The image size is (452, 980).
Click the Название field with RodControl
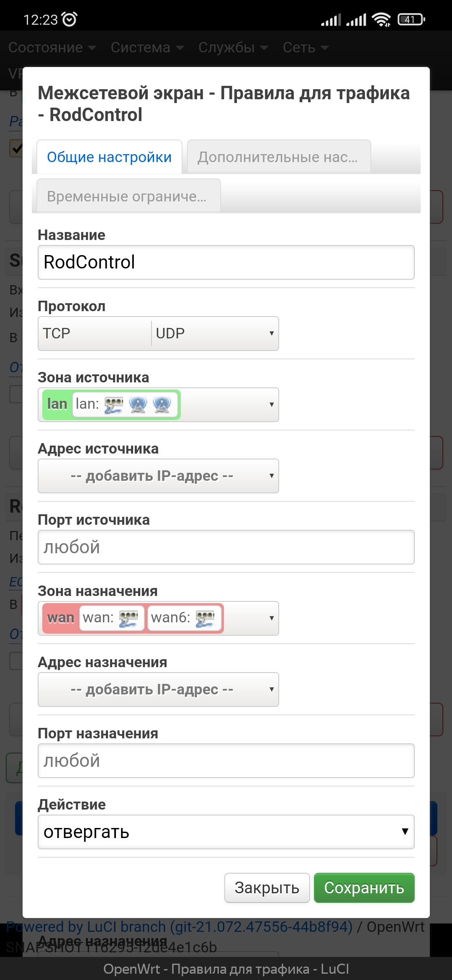point(226,263)
